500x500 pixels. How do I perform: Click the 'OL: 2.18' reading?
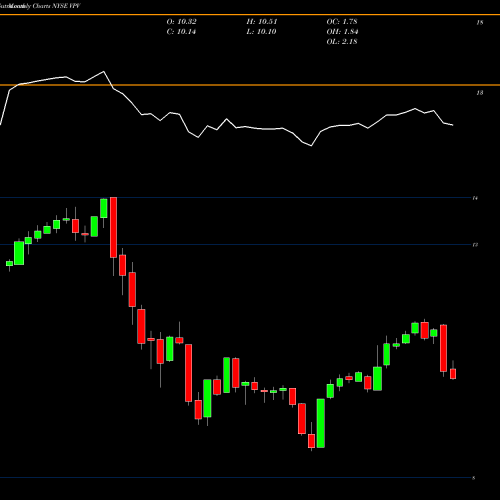coord(342,42)
